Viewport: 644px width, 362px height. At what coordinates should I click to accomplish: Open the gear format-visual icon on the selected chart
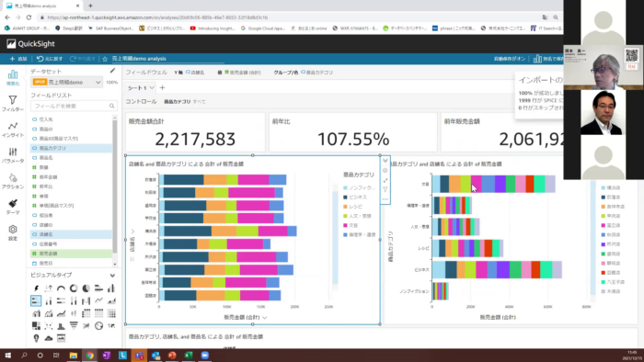(385, 171)
